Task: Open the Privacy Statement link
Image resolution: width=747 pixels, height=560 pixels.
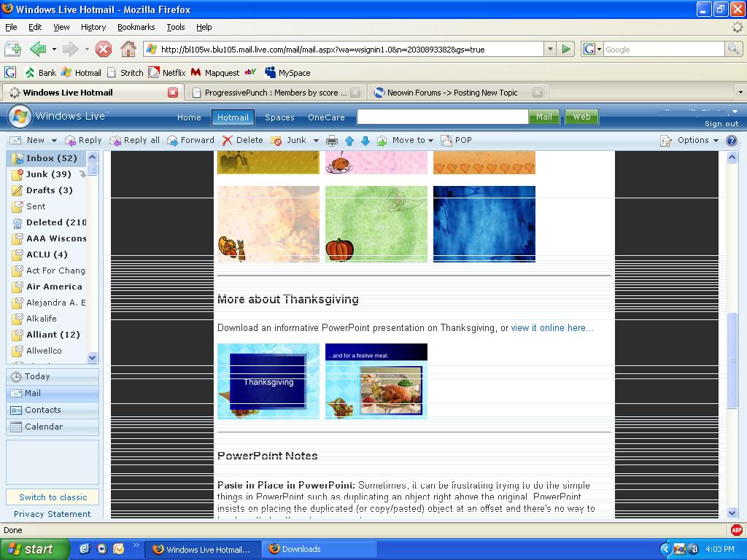Action: [52, 514]
